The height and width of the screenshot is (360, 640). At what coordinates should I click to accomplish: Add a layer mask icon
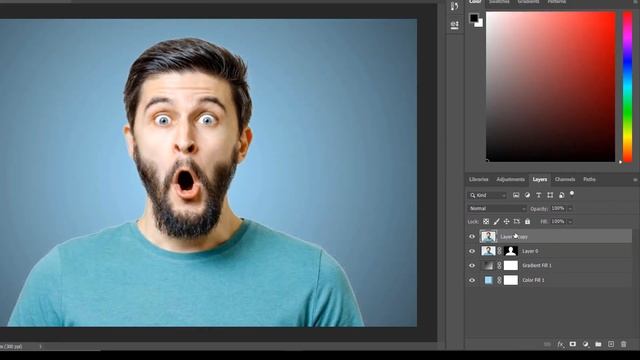(x=573, y=344)
